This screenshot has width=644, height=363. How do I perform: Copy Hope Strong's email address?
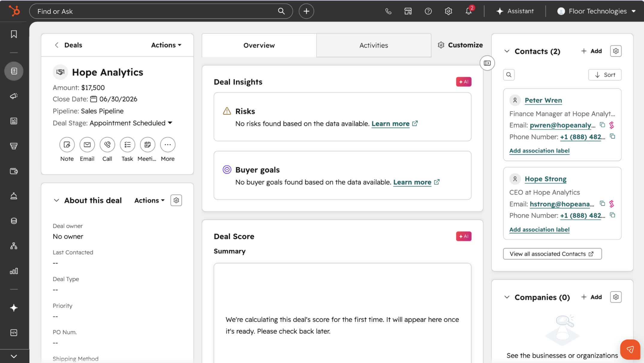[602, 203]
